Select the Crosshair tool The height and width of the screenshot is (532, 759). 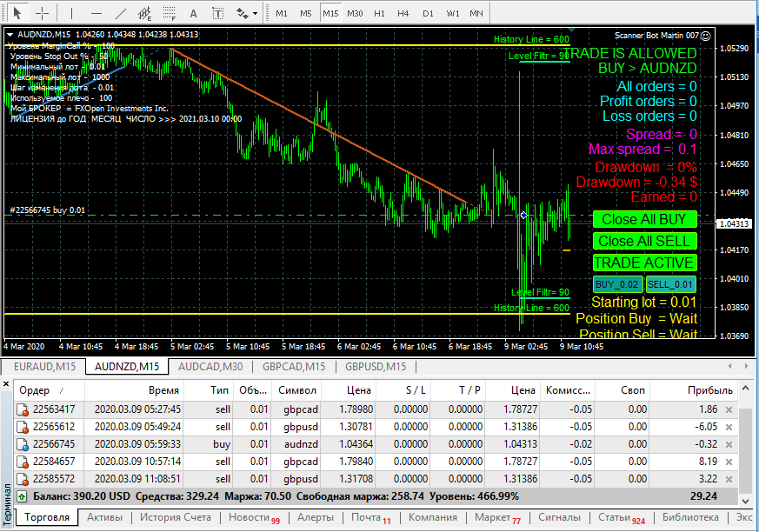42,13
